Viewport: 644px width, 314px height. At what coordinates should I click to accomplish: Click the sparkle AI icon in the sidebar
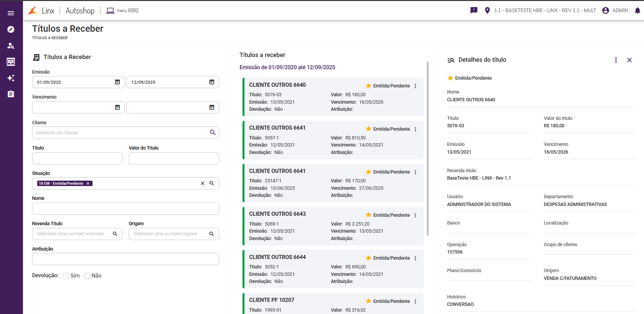point(11,78)
